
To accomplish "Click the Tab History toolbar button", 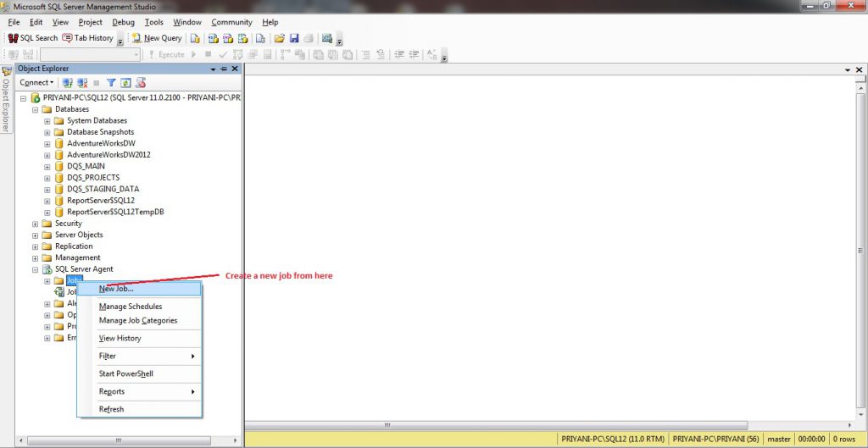I will [x=87, y=38].
